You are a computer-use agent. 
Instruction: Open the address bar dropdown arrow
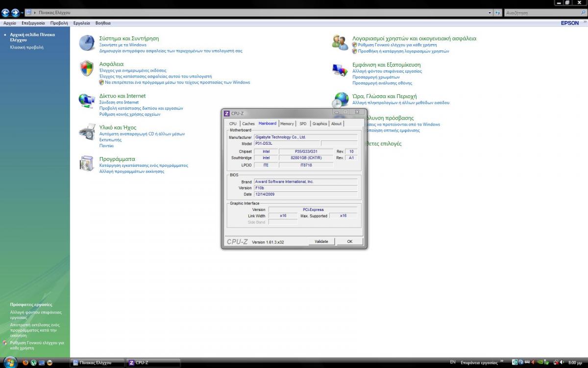pyautogui.click(x=490, y=13)
